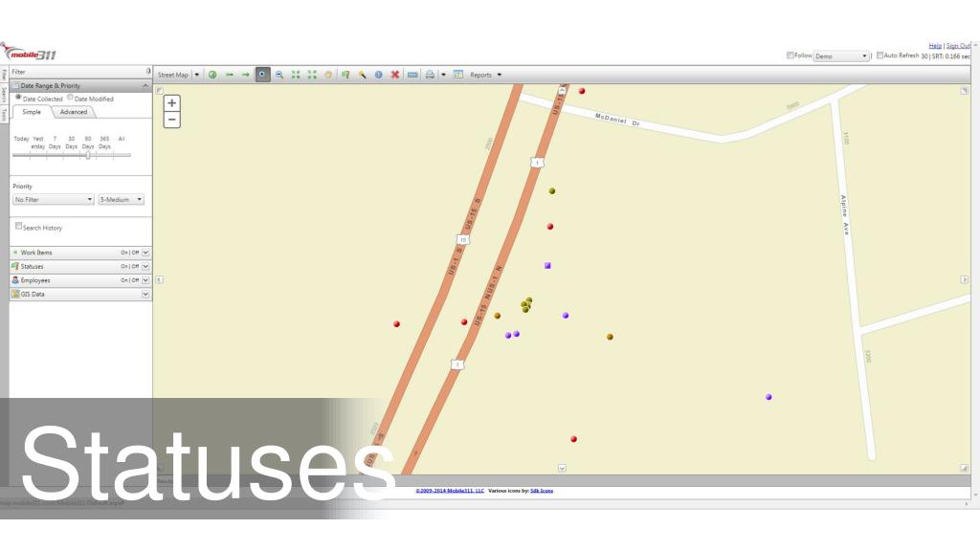980x551 pixels.
Task: Switch to the Simple tab
Action: 32,112
